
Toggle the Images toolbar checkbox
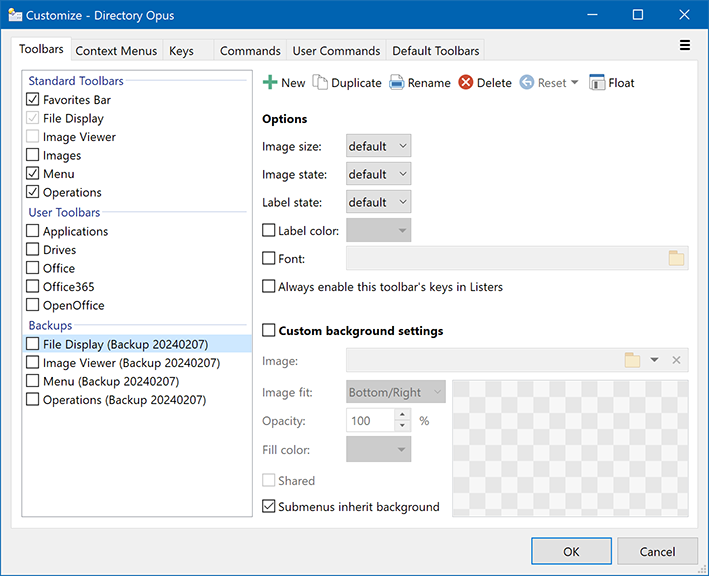point(33,155)
